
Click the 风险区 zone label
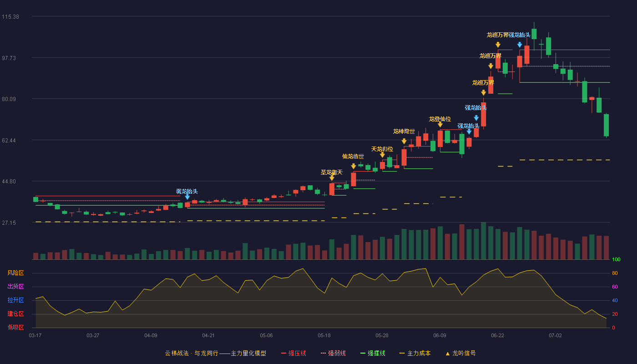[15, 273]
